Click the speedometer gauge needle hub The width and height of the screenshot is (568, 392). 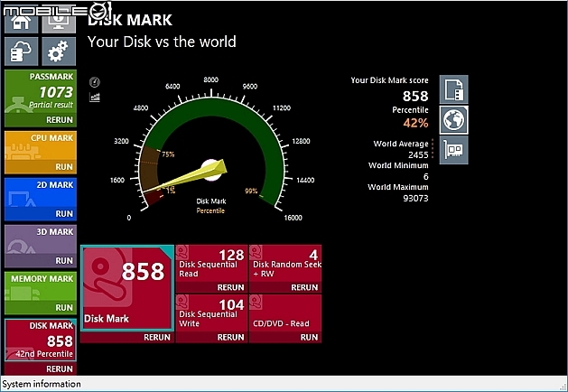[211, 170]
